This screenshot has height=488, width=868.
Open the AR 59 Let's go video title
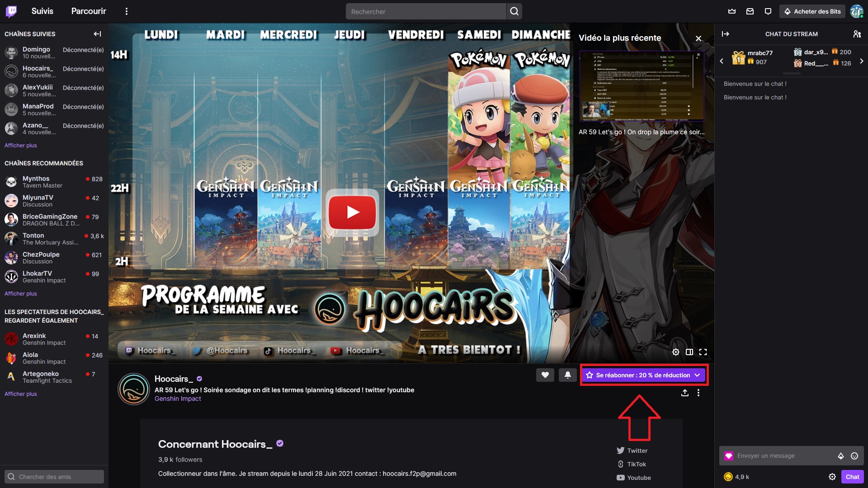coord(642,132)
